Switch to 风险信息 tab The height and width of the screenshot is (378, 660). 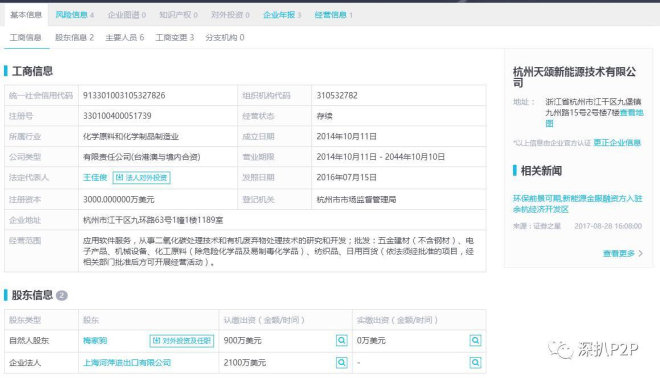click(75, 15)
